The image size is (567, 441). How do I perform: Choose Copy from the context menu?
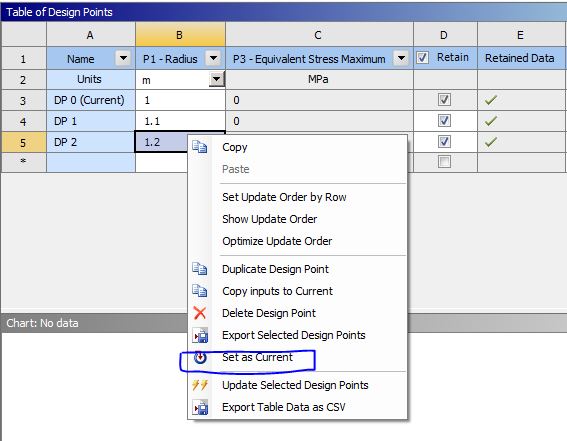[297, 147]
